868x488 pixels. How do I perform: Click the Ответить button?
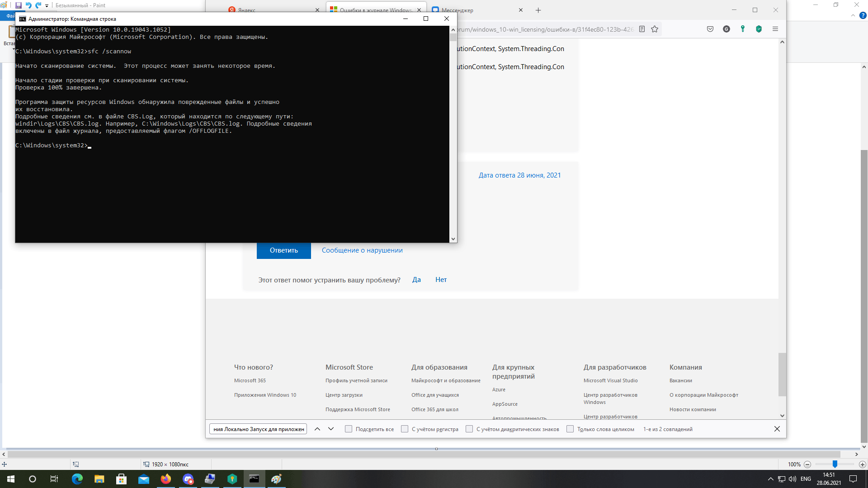[284, 250]
